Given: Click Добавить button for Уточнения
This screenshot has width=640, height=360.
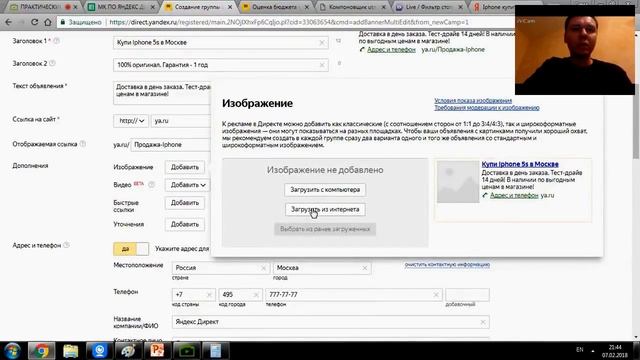Looking at the screenshot, I should pyautogui.click(x=184, y=224).
